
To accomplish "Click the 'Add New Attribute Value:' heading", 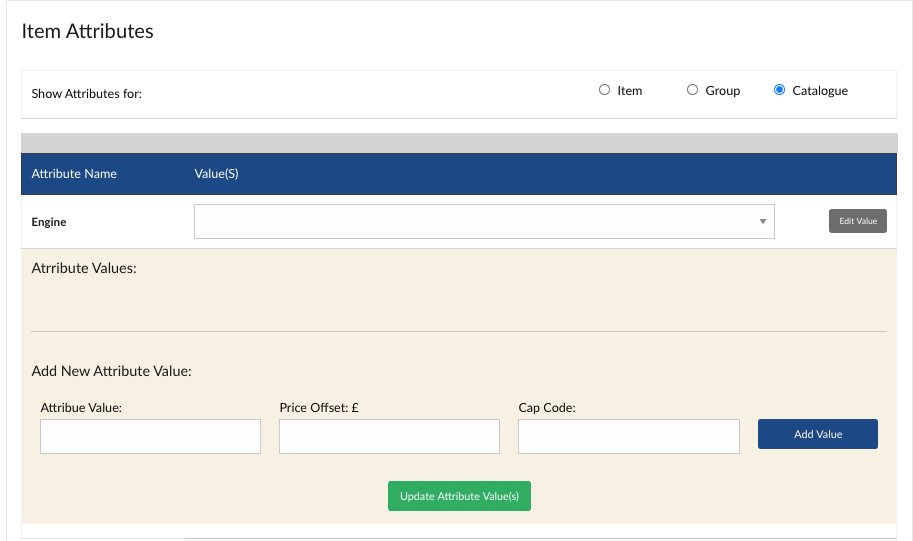I will (111, 371).
